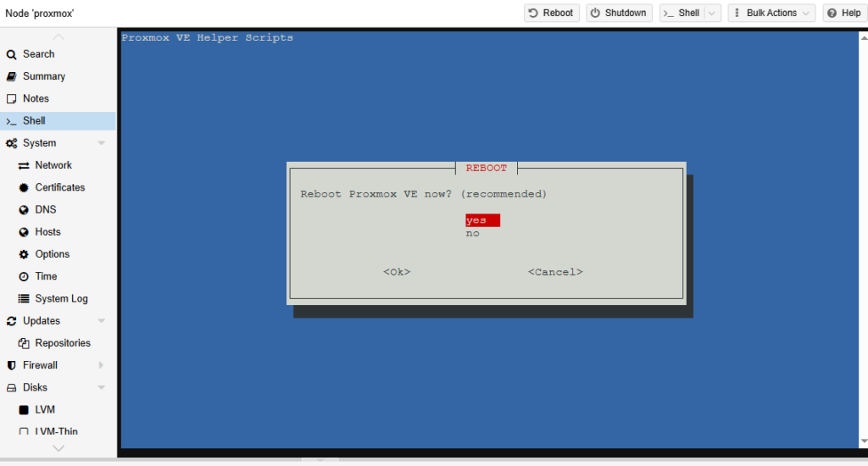Image resolution: width=868 pixels, height=466 pixels.
Task: Select the Options gear icon
Action: tap(24, 254)
